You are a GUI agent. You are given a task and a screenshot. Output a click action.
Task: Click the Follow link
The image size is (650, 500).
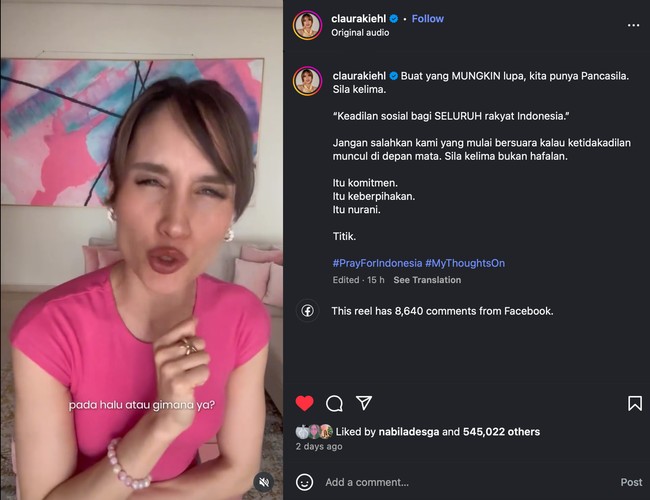click(x=428, y=18)
